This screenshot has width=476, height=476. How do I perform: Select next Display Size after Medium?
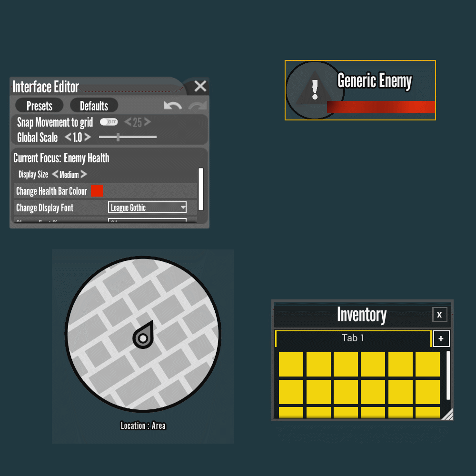tap(84, 174)
